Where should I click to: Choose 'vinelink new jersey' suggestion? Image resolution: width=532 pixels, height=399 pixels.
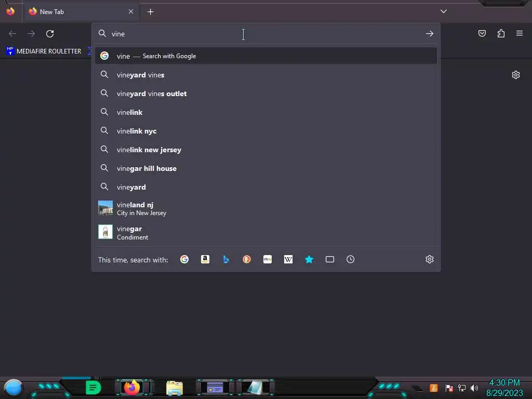(266, 150)
